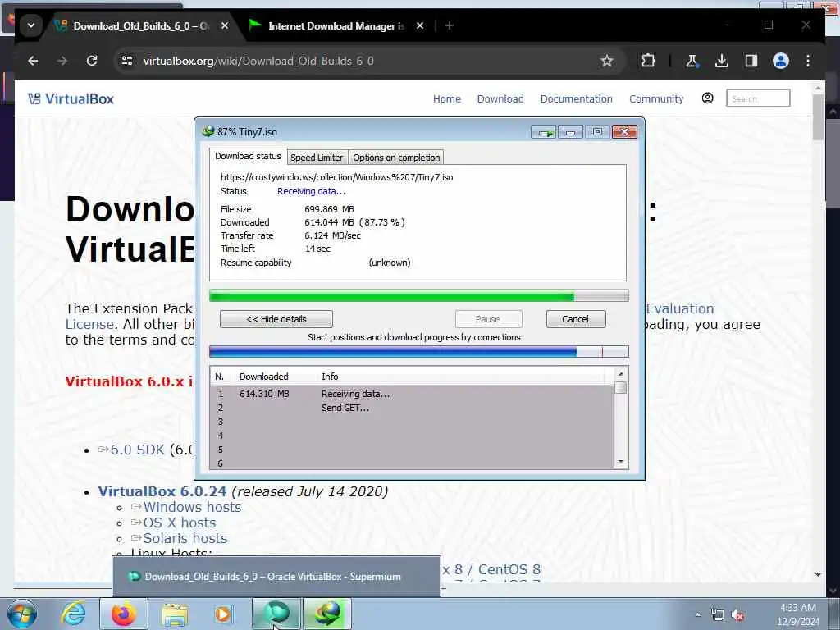Show hidden tray icons arrow

[x=697, y=615]
